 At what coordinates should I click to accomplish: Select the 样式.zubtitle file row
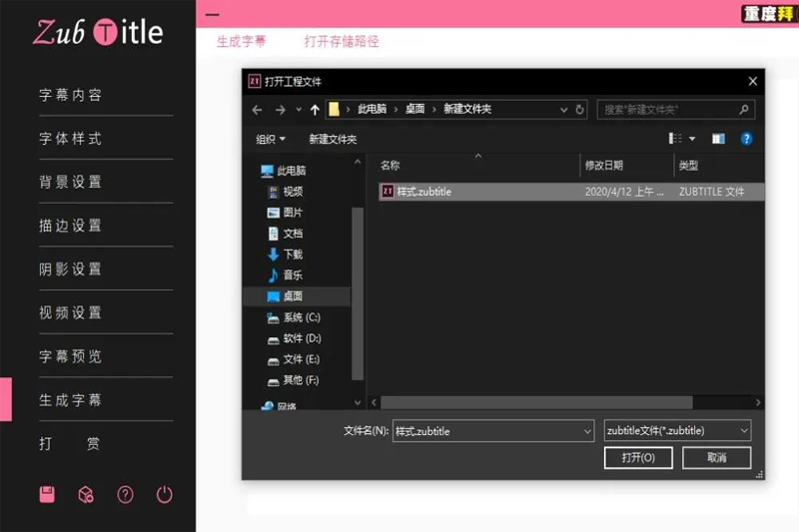pyautogui.click(x=570, y=192)
